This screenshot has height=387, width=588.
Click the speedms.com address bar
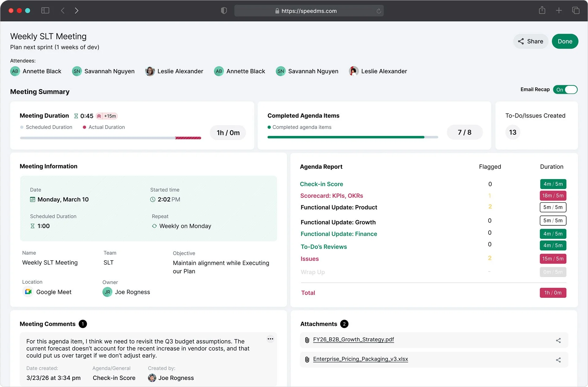pyautogui.click(x=309, y=11)
